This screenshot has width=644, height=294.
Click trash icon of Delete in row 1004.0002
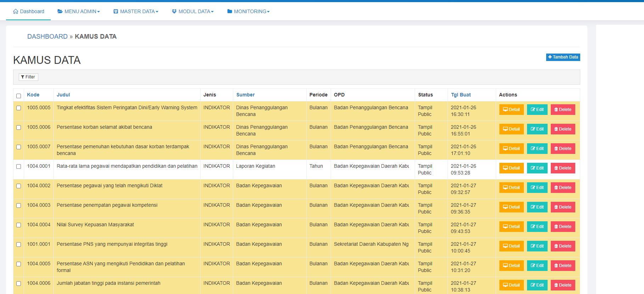pyautogui.click(x=556, y=188)
